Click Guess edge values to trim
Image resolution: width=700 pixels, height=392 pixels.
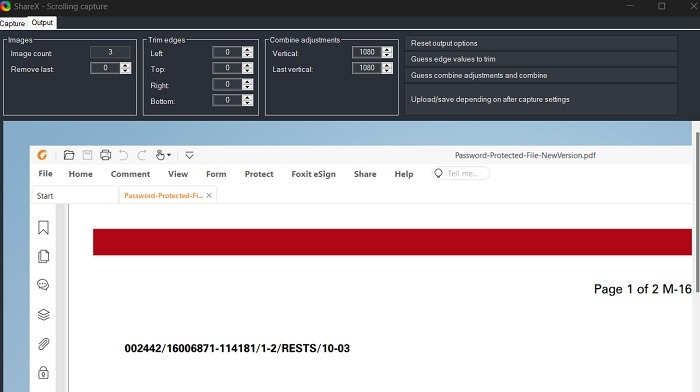(541, 59)
